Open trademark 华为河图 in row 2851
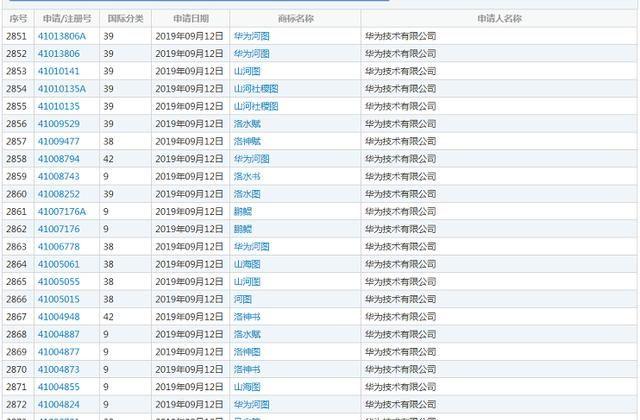Viewport: 640px width, 420px height. coord(251,36)
